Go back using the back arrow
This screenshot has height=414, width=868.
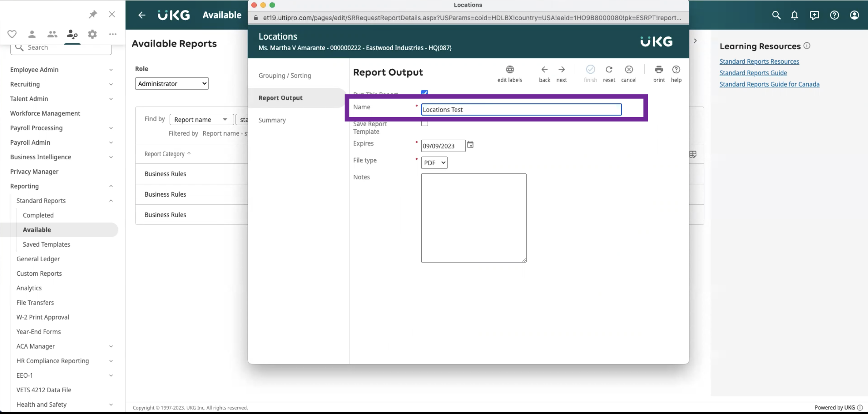point(544,70)
